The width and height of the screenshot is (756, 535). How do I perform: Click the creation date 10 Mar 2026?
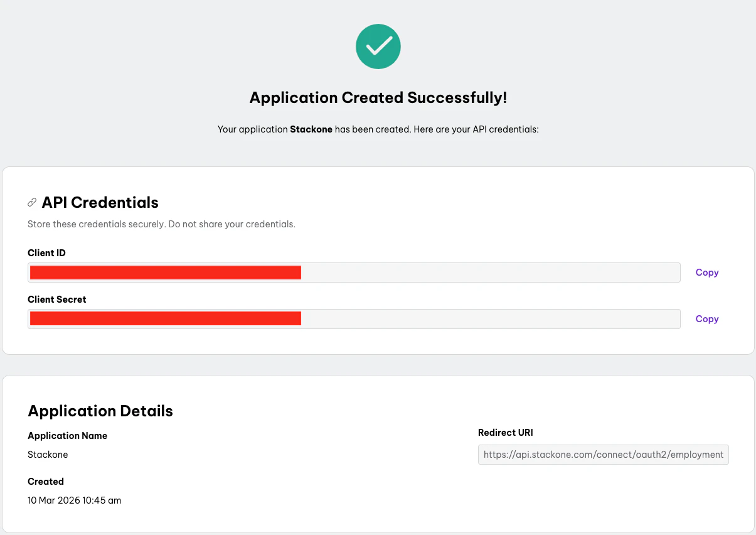click(x=74, y=500)
